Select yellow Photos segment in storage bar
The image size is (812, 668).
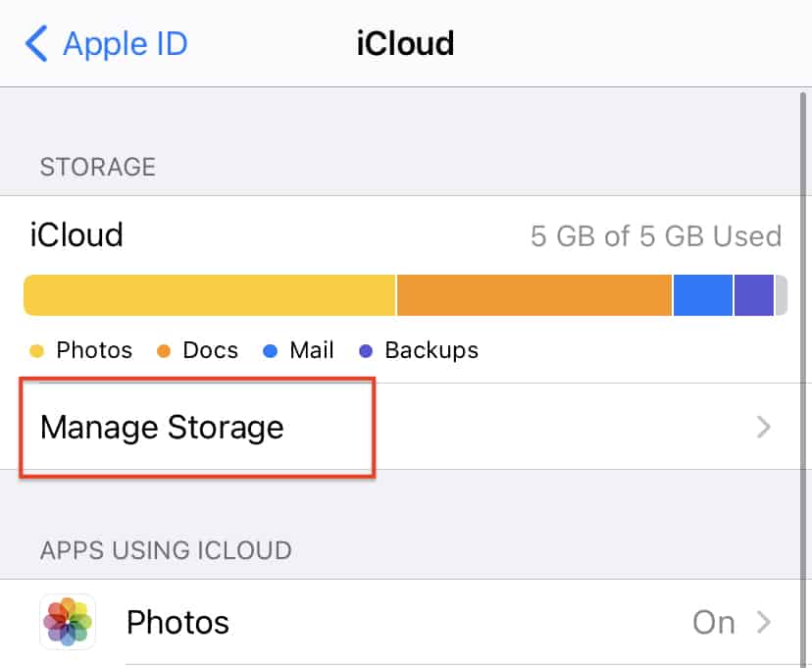click(210, 295)
